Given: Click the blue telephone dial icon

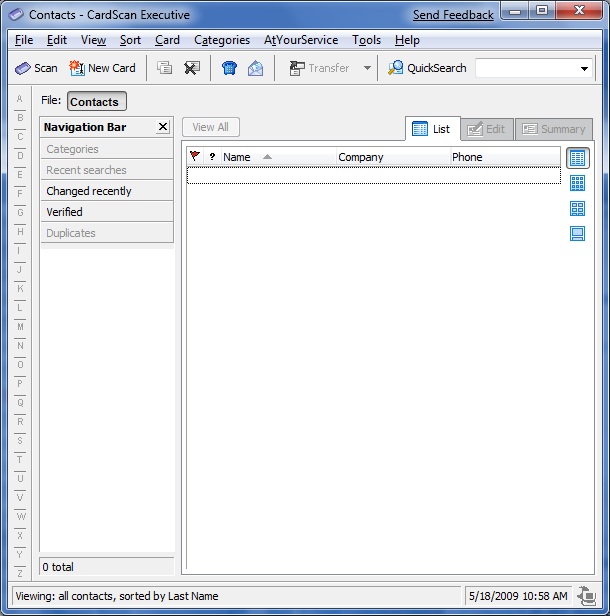Looking at the screenshot, I should click(x=229, y=68).
